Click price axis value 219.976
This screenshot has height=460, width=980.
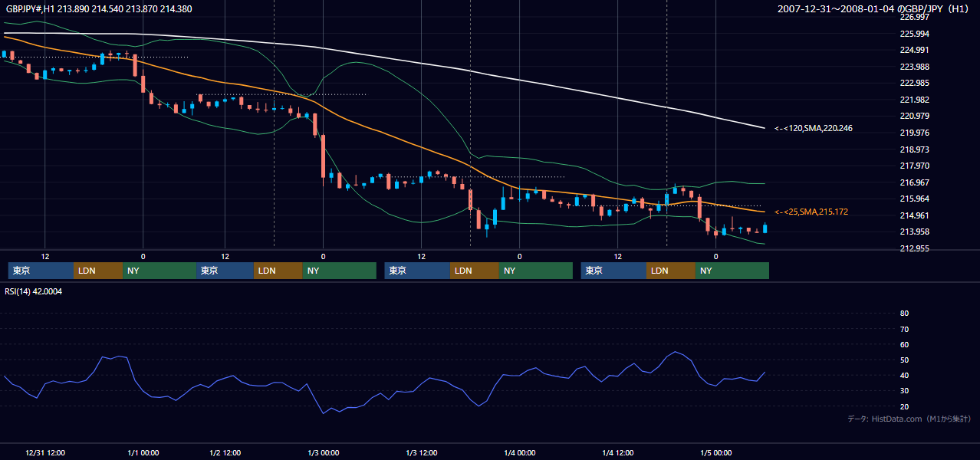coord(914,133)
